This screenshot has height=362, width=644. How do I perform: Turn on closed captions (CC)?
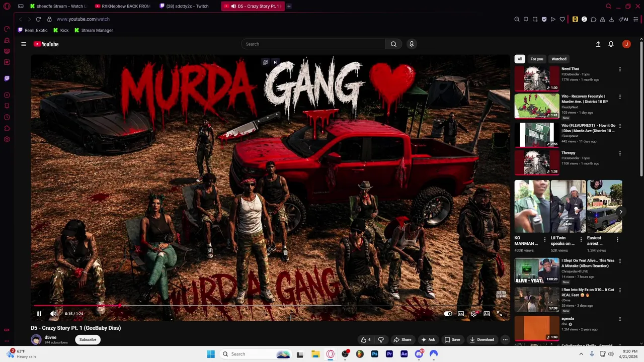(x=461, y=314)
